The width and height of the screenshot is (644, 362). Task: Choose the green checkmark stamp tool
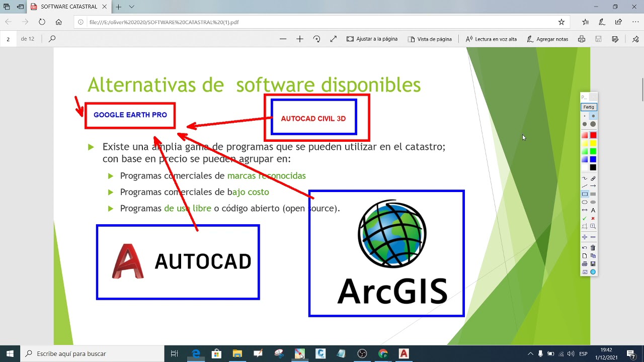click(585, 218)
